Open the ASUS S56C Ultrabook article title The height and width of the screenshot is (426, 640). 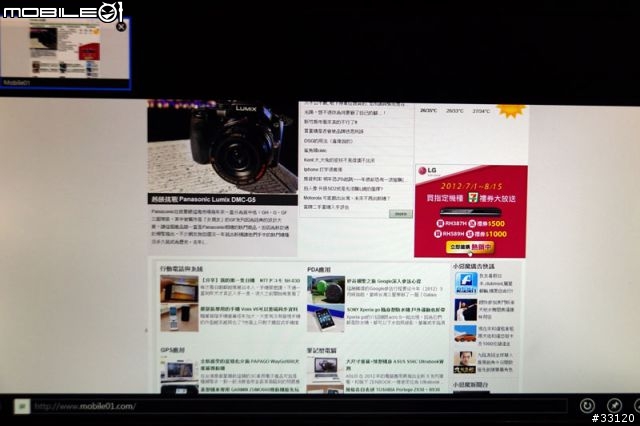[395, 364]
